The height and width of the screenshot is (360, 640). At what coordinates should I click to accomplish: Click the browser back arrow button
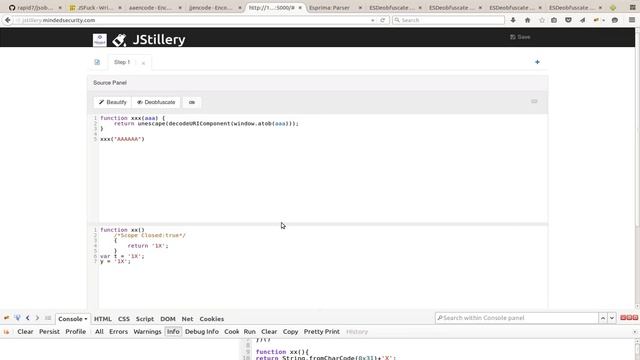(x=7, y=20)
